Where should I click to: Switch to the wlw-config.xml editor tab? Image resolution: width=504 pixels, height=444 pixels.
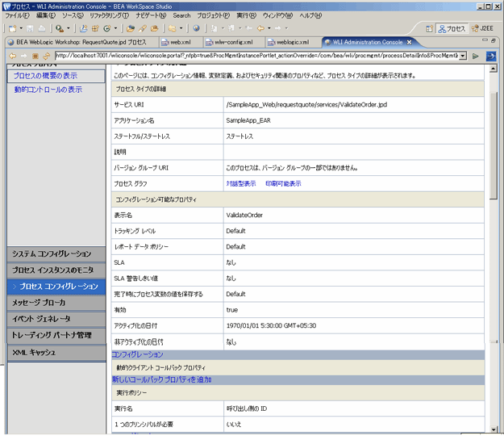click(234, 42)
